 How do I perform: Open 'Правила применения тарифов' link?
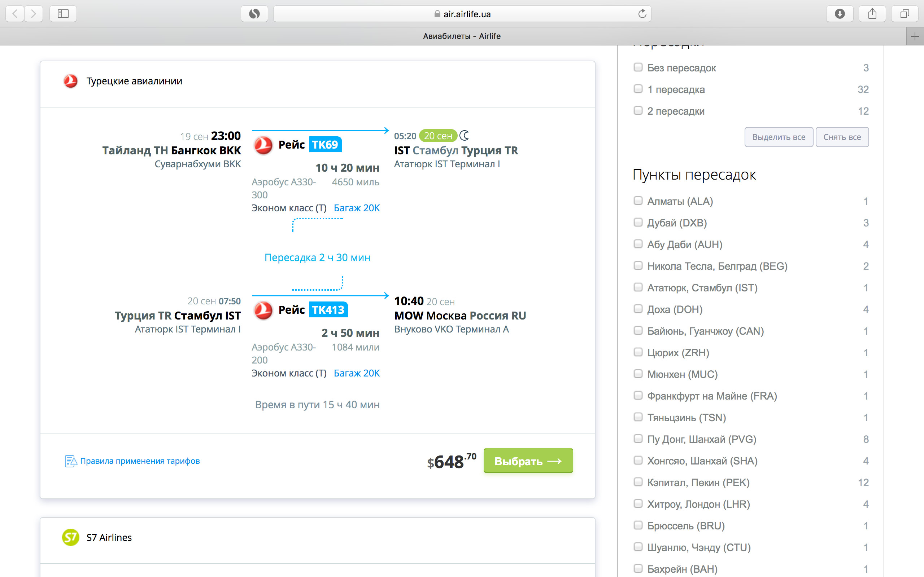click(140, 461)
